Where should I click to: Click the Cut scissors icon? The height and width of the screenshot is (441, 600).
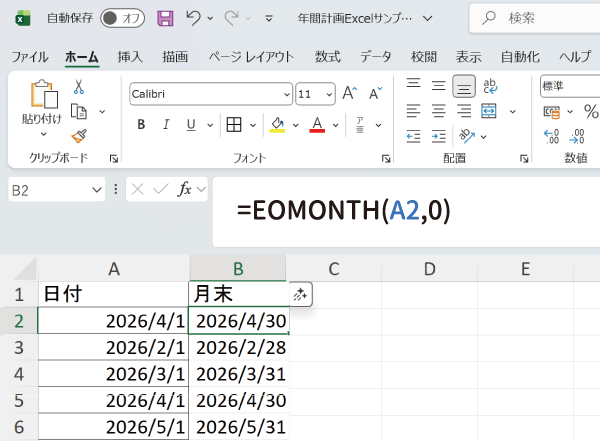[78, 87]
